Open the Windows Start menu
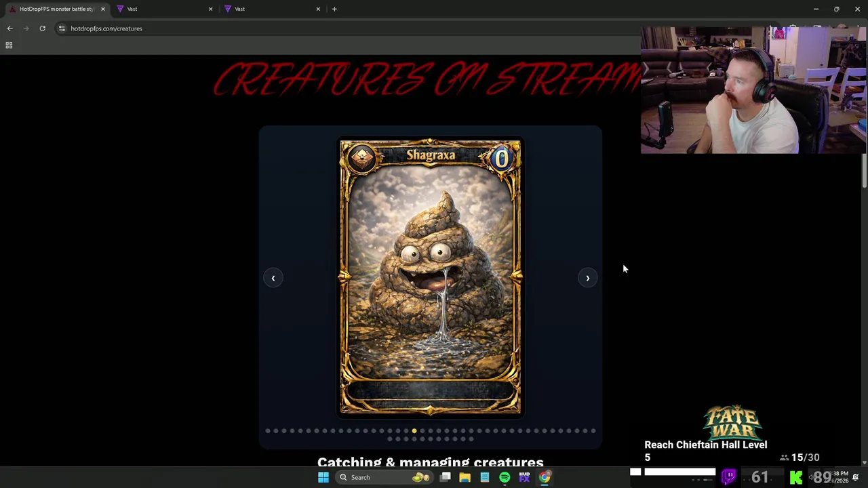This screenshot has height=488, width=868. pyautogui.click(x=323, y=477)
